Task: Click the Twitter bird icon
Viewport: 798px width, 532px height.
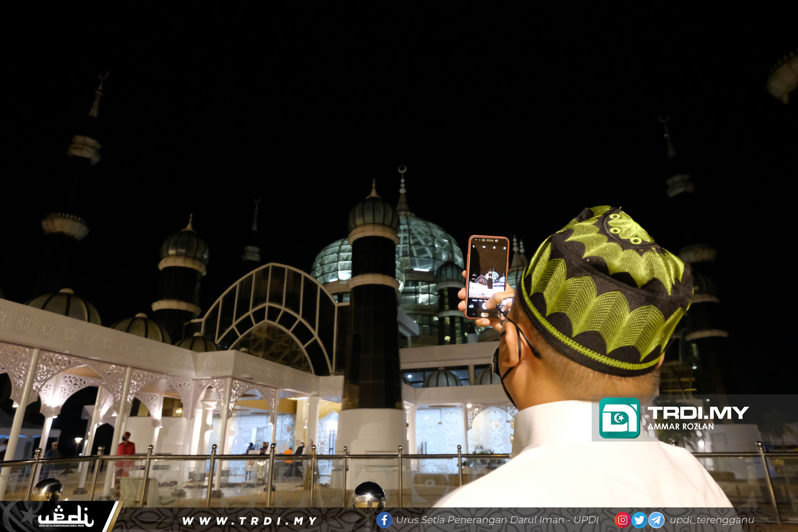Action: [x=639, y=520]
